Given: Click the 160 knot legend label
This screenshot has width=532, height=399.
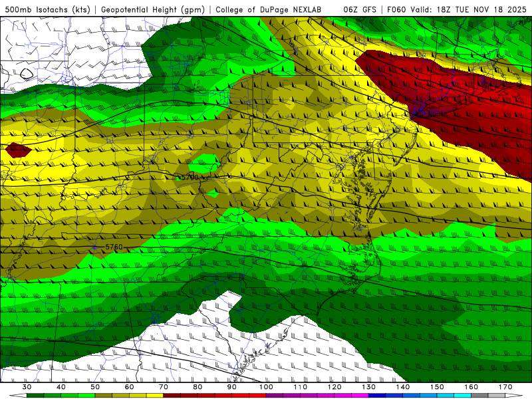Looking at the screenshot, I should (471, 387).
